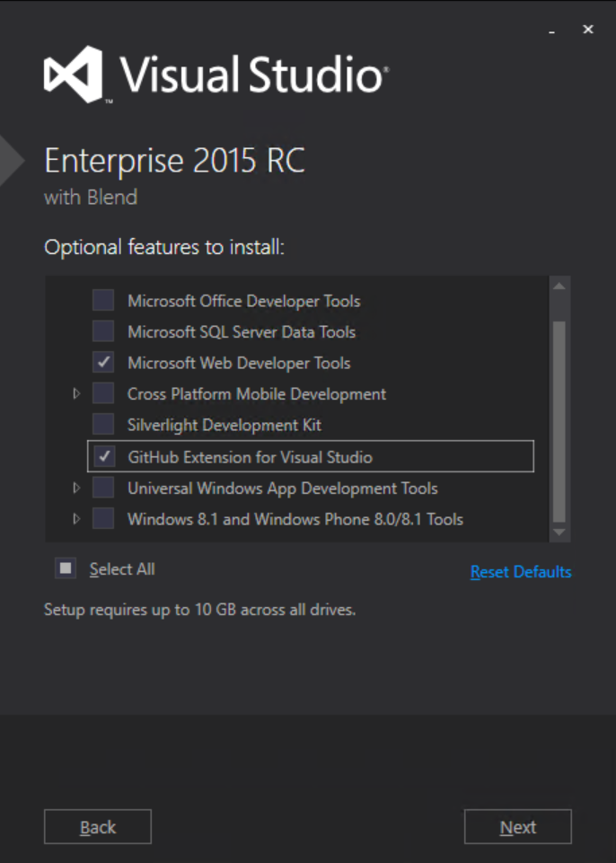
Task: Minimize the installer window
Action: 552,31
